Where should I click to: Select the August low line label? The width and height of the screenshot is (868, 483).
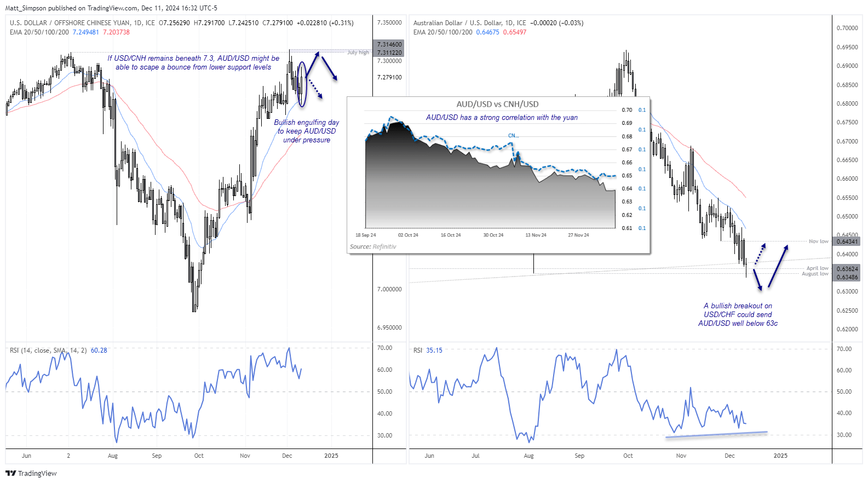click(815, 274)
